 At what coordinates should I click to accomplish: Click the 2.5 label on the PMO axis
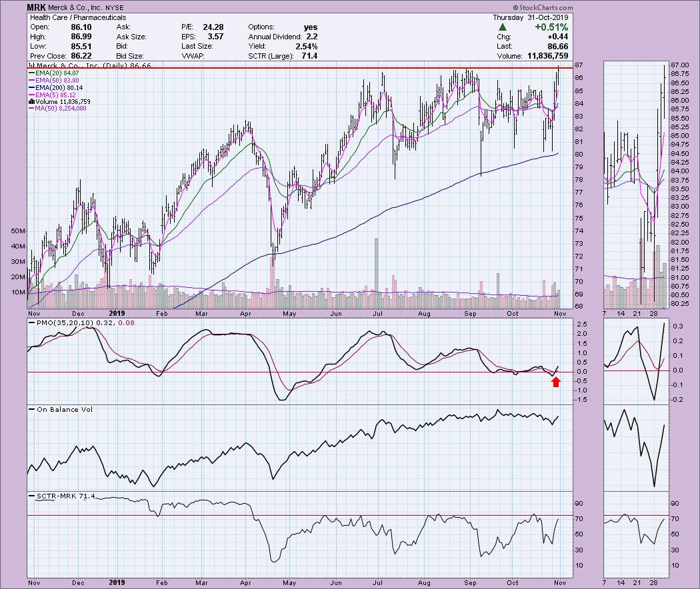point(582,324)
